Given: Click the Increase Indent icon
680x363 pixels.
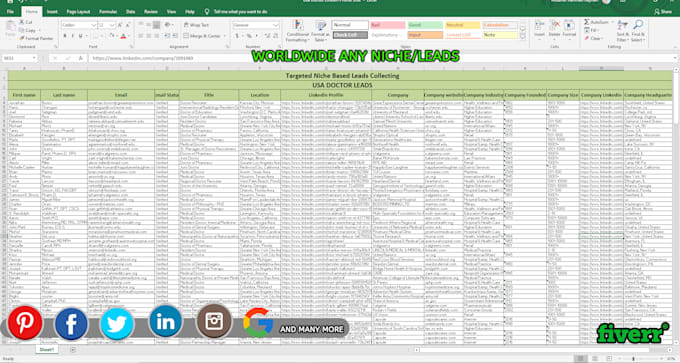Looking at the screenshot, I should pyautogui.click(x=175, y=36).
